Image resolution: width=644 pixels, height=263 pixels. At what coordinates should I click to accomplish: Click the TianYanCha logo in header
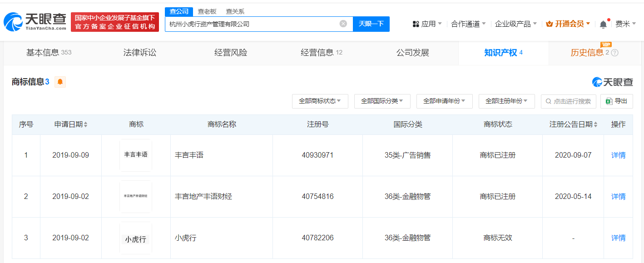pyautogui.click(x=35, y=21)
